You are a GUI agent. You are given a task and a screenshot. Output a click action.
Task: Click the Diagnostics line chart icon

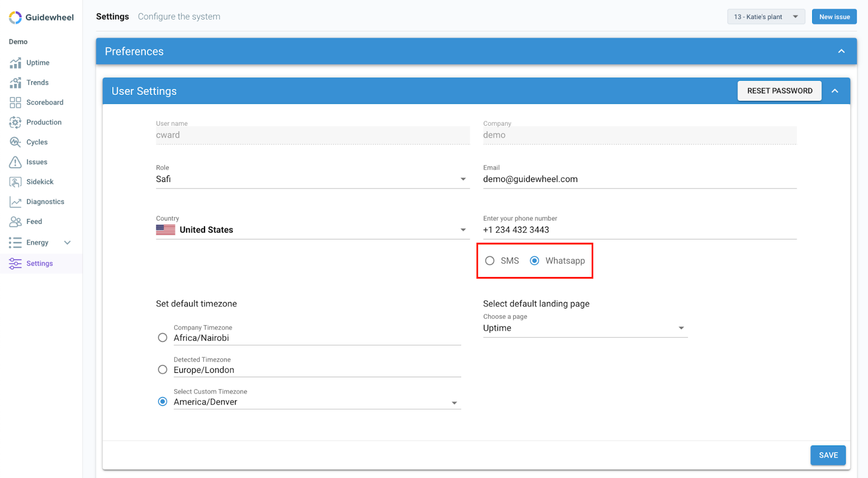[15, 202]
